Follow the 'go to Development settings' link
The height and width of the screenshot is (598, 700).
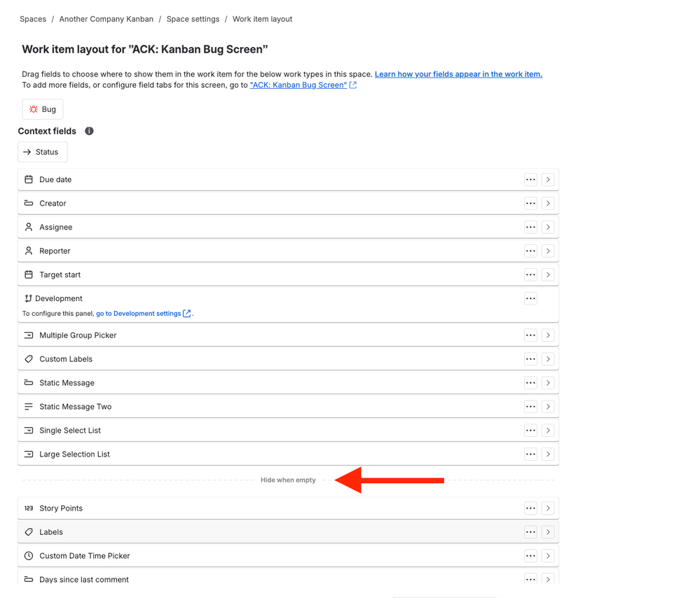[139, 313]
